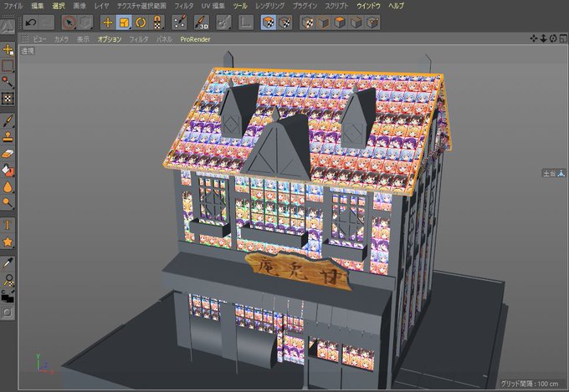Screen dimensions: 569x392
Task: Select the star shape drawing tool
Action: point(8,242)
